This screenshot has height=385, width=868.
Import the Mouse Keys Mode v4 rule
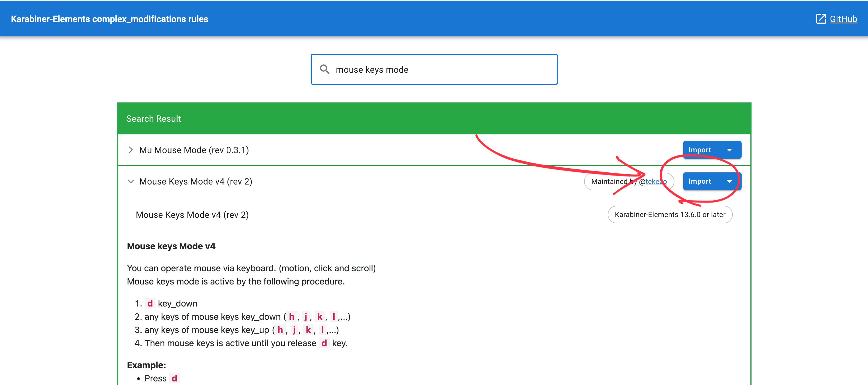pyautogui.click(x=699, y=181)
